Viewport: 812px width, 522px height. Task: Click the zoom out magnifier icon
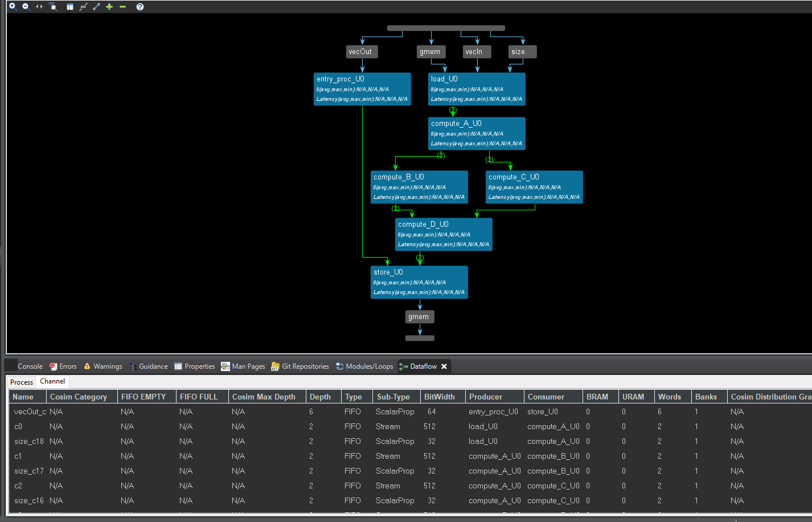pyautogui.click(x=26, y=7)
